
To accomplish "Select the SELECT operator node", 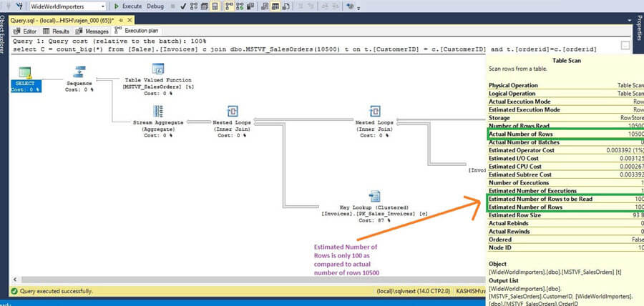I will 26,79.
